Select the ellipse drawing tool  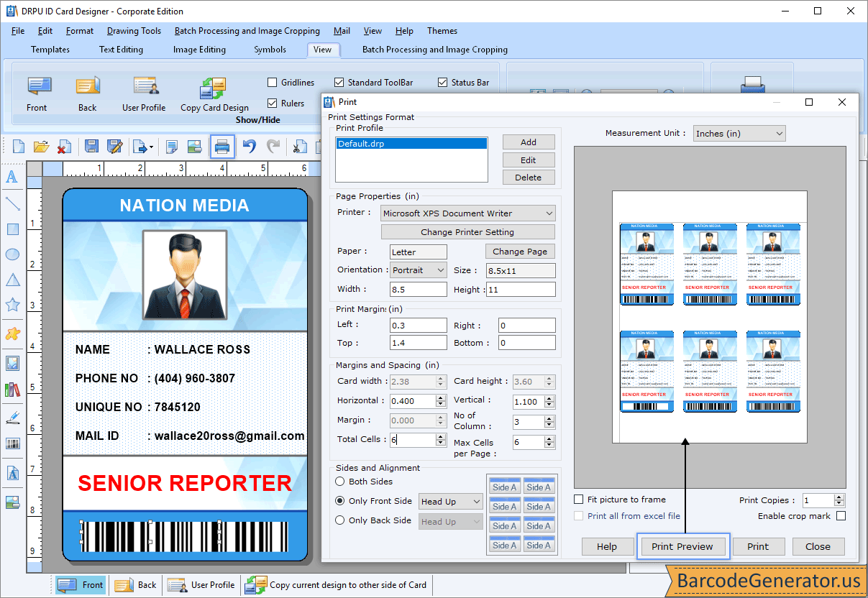(12, 254)
